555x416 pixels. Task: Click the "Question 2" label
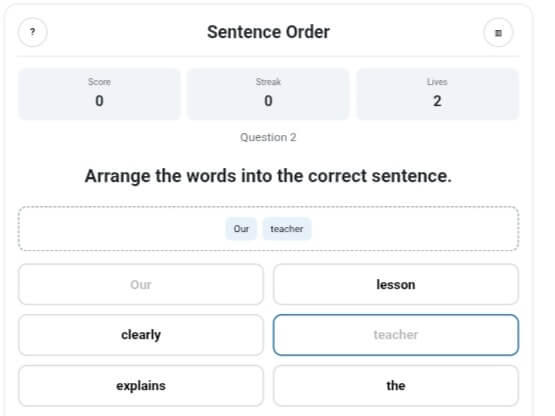click(x=268, y=137)
